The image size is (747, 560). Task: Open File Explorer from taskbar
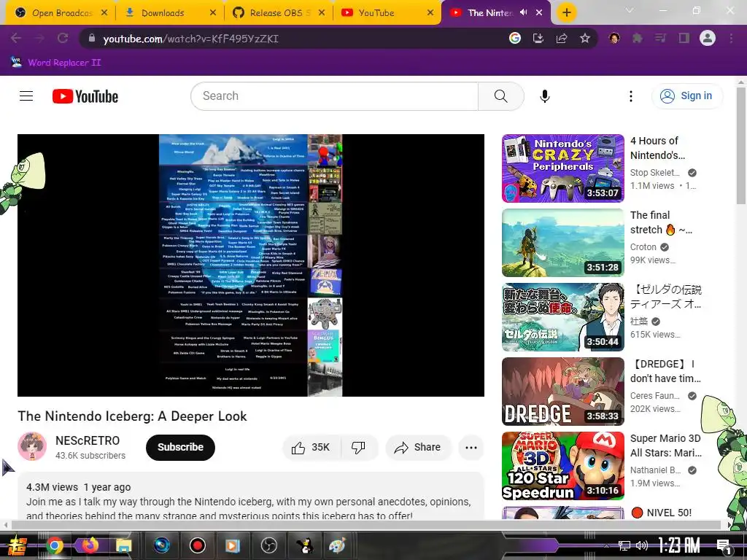pos(123,545)
